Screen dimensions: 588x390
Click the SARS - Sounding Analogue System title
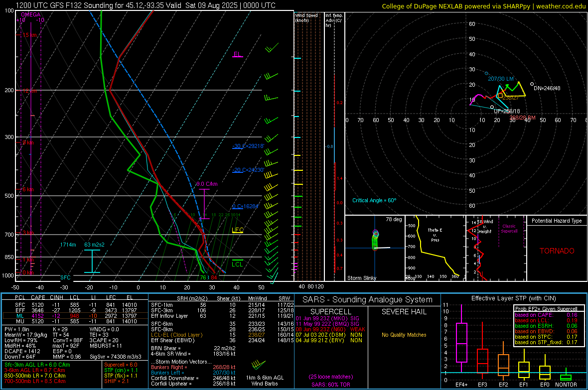(368, 300)
